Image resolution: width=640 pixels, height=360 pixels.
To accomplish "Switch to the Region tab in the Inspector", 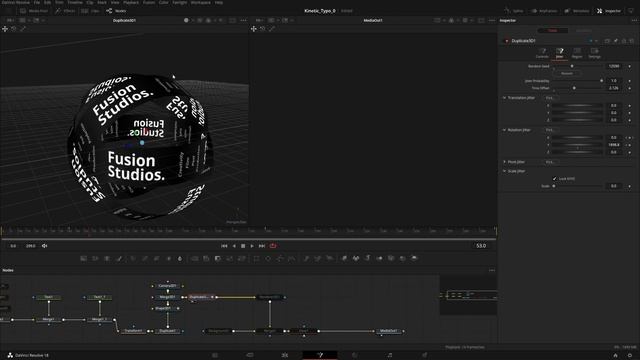I will pos(577,53).
